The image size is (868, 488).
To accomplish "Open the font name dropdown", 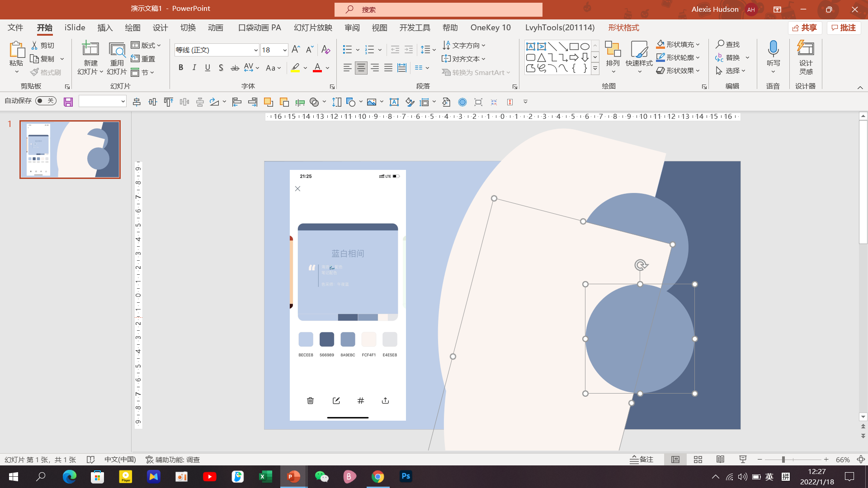I will pos(255,50).
